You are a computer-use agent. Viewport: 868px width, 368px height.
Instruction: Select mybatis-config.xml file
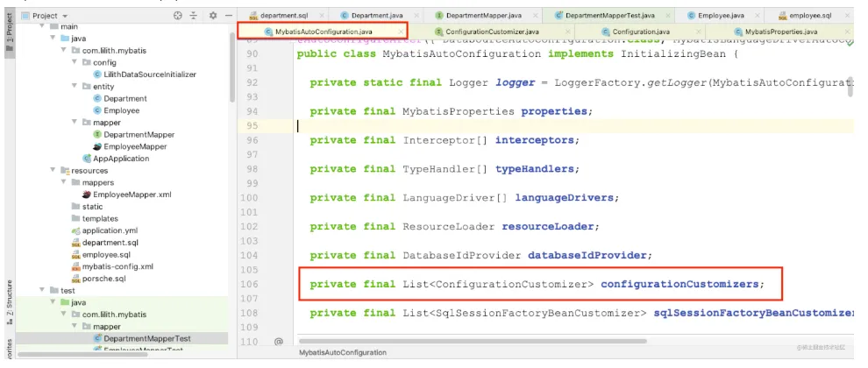click(x=117, y=266)
